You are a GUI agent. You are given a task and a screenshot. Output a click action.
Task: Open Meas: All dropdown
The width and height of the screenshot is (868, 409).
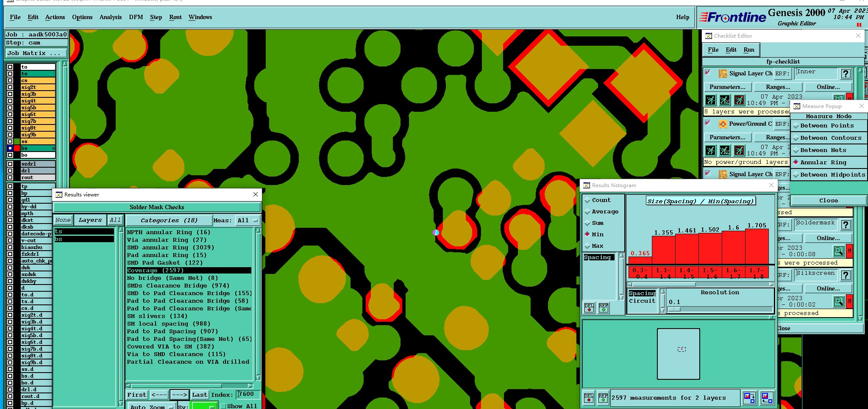coord(248,221)
